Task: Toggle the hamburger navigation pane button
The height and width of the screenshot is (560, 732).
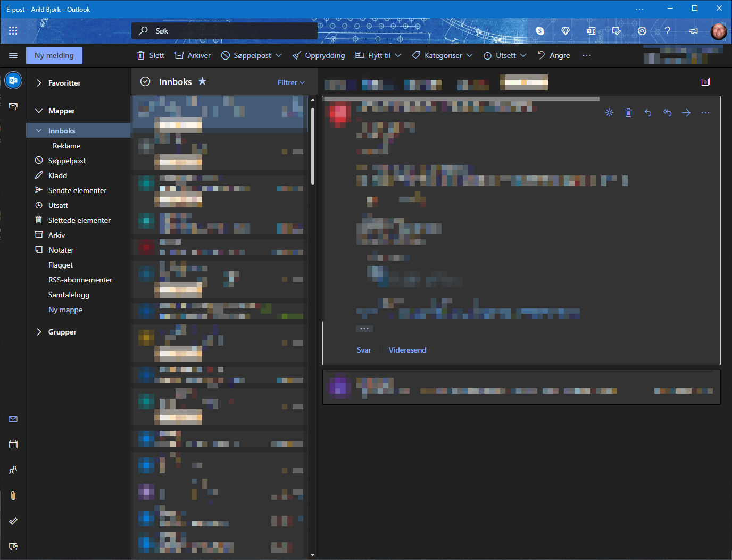Action: (13, 55)
